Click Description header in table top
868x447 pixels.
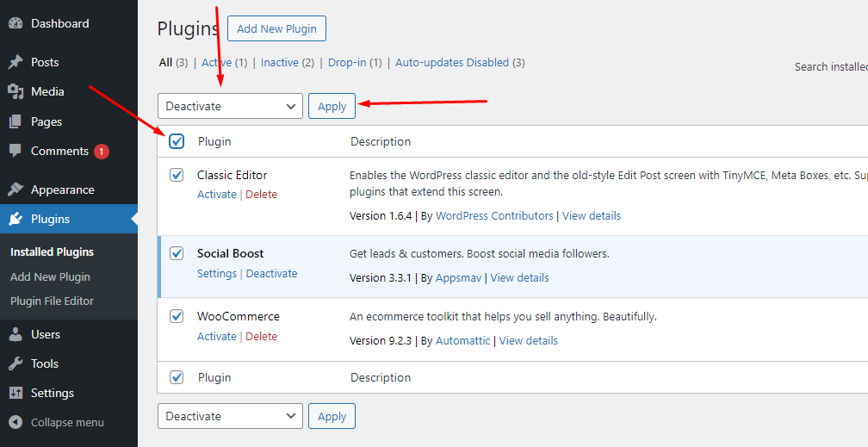[x=381, y=141]
